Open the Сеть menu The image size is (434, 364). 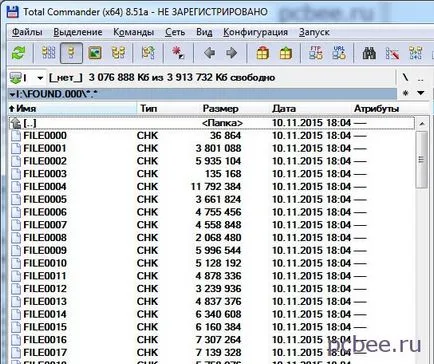pyautogui.click(x=175, y=32)
